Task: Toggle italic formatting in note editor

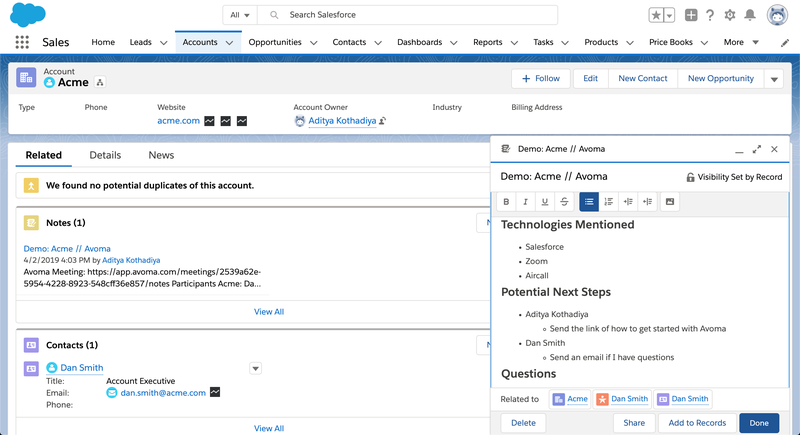Action: click(525, 202)
